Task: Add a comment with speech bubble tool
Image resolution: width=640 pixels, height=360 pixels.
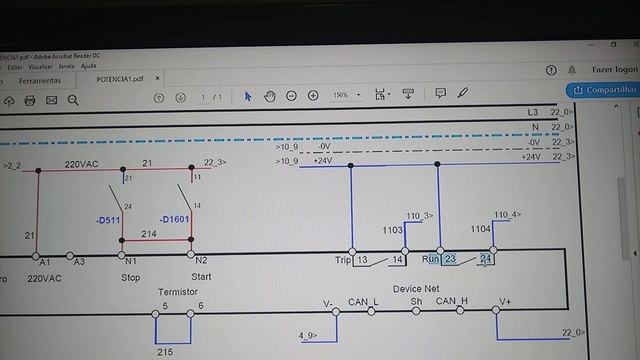Action: click(x=440, y=93)
